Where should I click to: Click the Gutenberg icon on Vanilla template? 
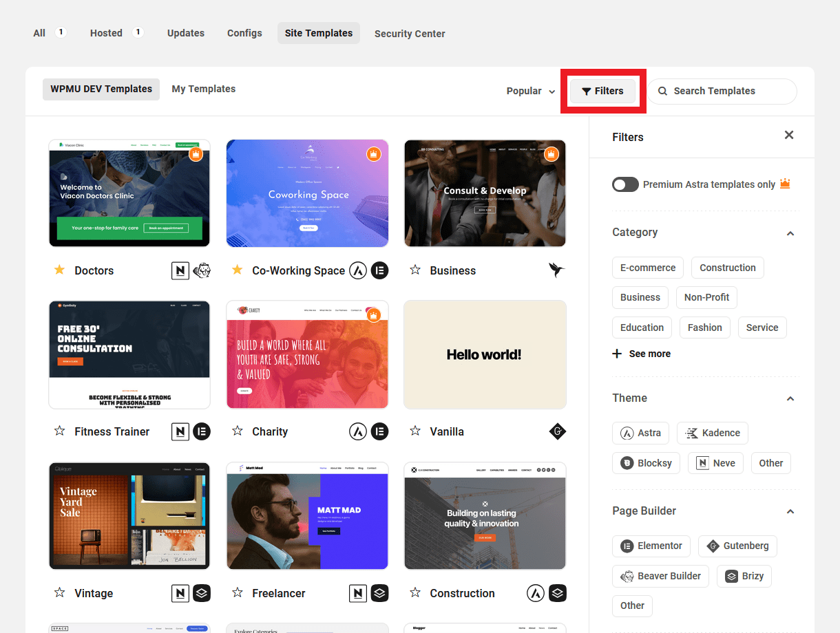557,431
